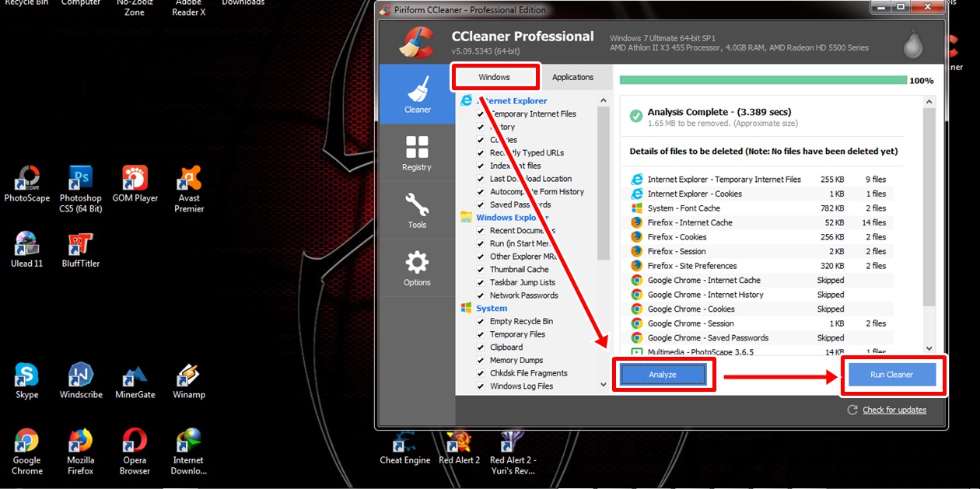Select Firefox - Cookies result row
The image size is (980, 489).
(761, 237)
